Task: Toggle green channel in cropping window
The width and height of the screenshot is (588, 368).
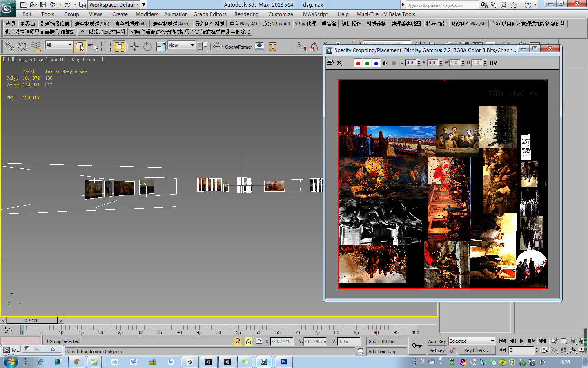Action: click(367, 63)
